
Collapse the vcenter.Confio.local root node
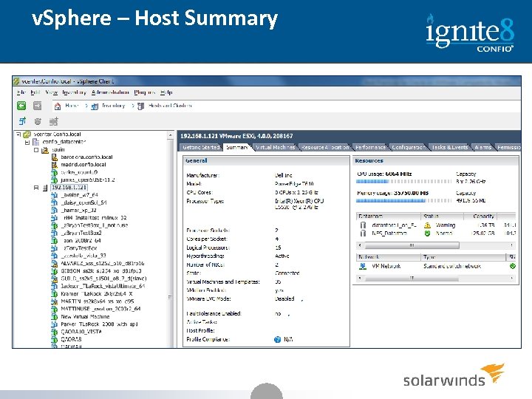click(18, 134)
